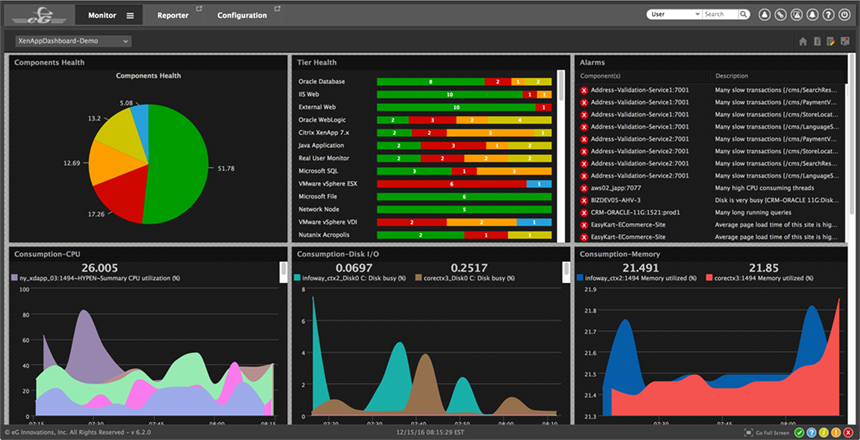
Task: Open the alarm monitor warning-triangle icon
Action: 796,15
